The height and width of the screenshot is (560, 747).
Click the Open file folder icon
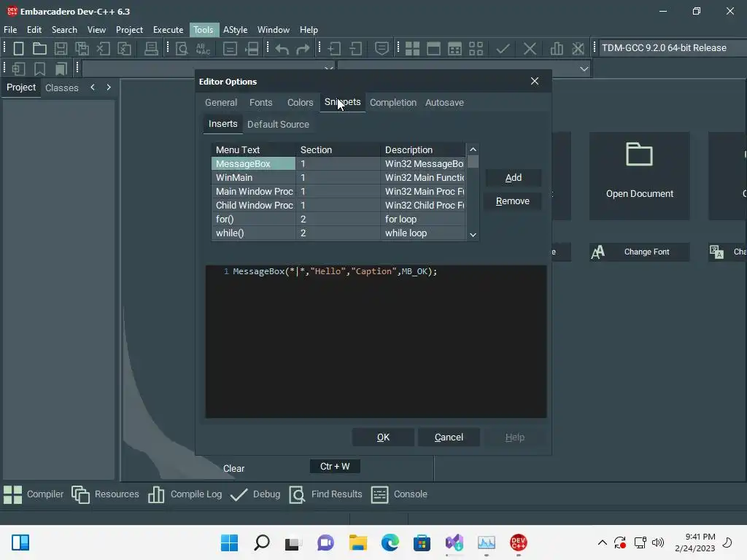[39, 48]
